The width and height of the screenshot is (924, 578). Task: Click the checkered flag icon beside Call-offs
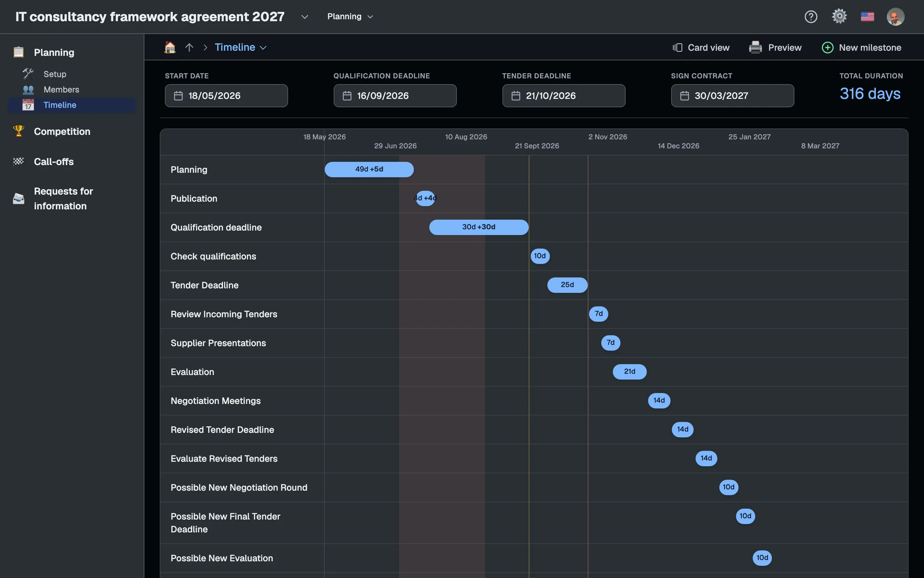coord(19,161)
